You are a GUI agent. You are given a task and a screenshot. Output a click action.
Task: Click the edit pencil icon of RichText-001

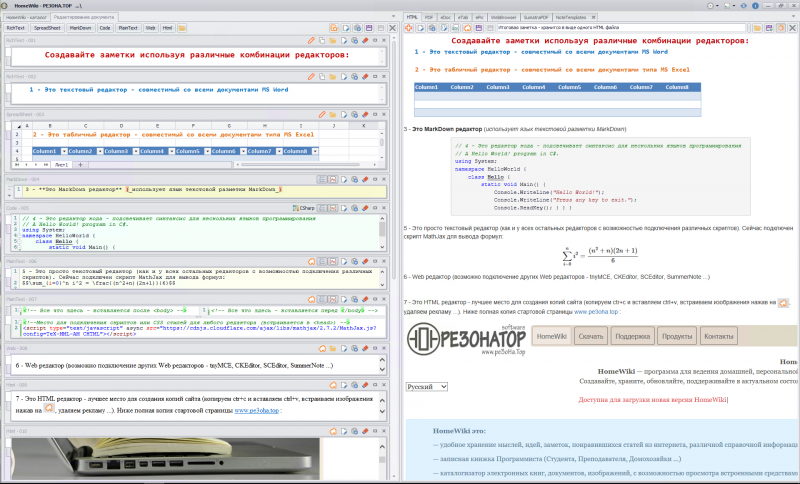point(311,40)
